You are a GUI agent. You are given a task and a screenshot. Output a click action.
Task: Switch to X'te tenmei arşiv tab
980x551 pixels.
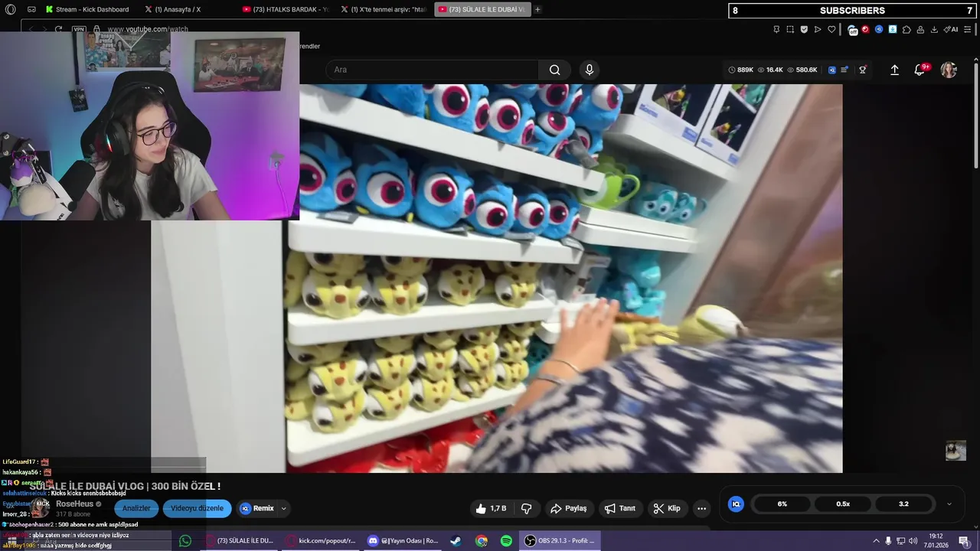click(x=384, y=9)
